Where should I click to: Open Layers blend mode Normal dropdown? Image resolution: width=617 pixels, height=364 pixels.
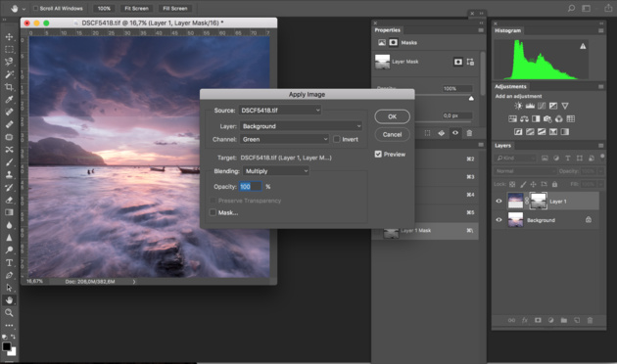525,171
